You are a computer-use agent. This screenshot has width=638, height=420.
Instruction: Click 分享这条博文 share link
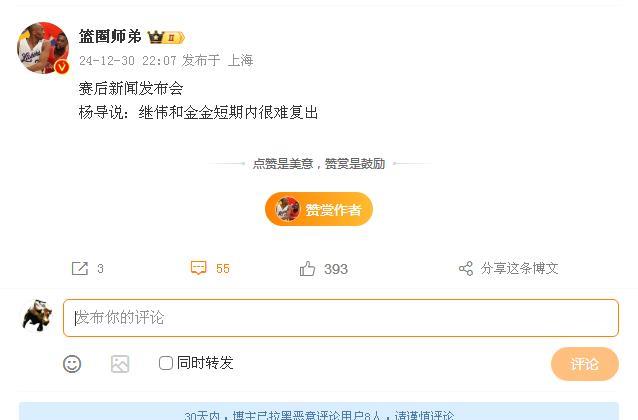(x=519, y=269)
